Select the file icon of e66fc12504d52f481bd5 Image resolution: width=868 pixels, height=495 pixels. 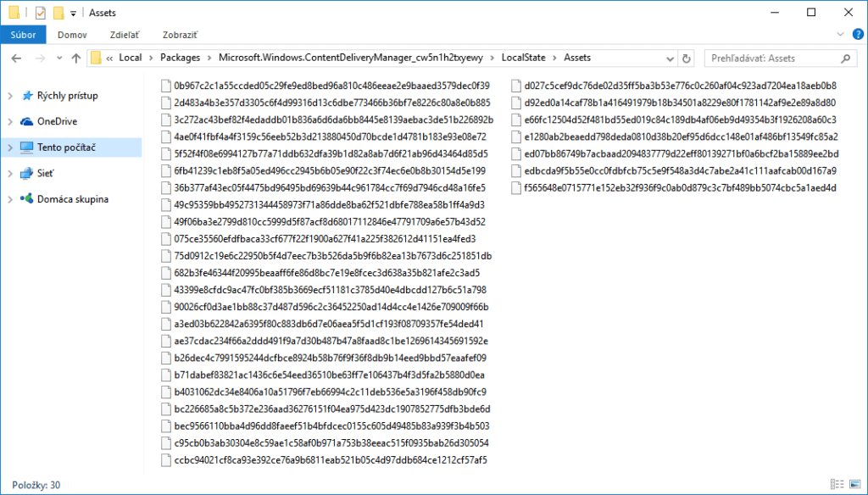point(516,120)
